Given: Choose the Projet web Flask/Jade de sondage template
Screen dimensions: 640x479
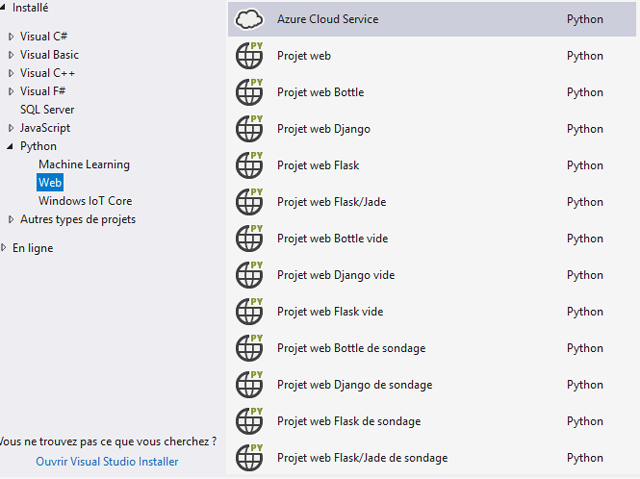Looking at the screenshot, I should (362, 458).
